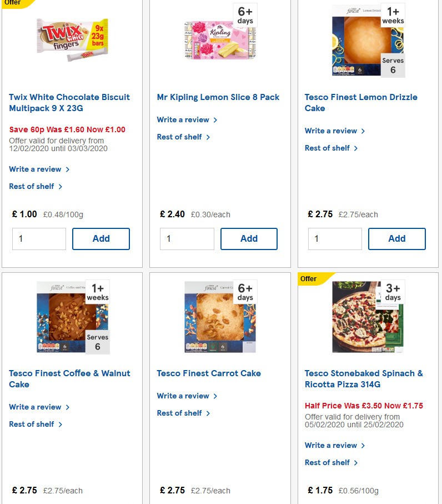Write a review for the Carrot Cake

click(183, 396)
